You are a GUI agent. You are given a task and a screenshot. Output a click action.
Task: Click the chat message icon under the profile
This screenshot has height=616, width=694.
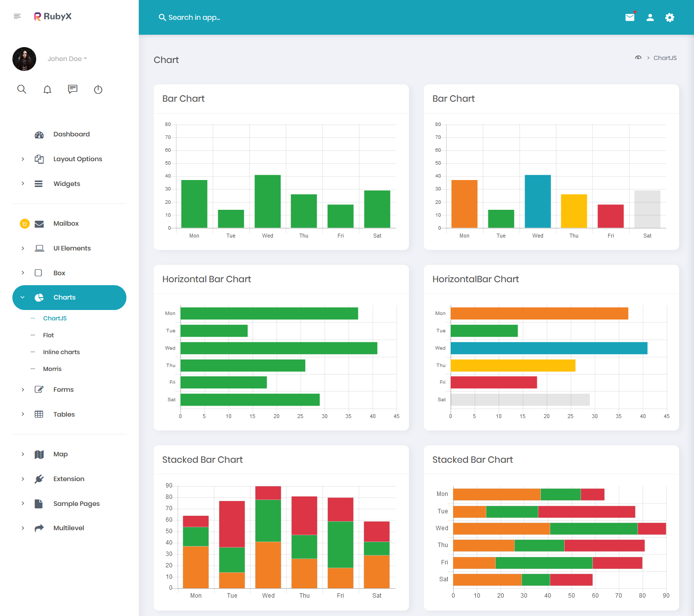click(x=72, y=89)
